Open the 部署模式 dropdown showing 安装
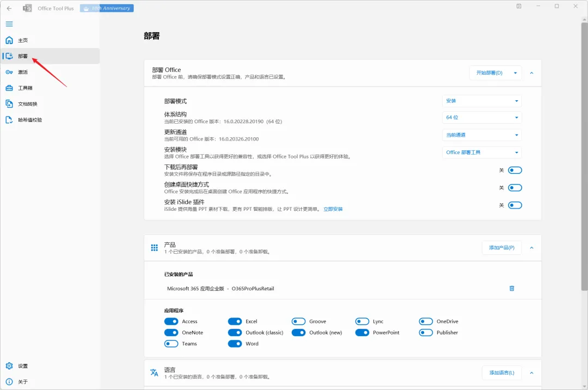 [x=482, y=101]
